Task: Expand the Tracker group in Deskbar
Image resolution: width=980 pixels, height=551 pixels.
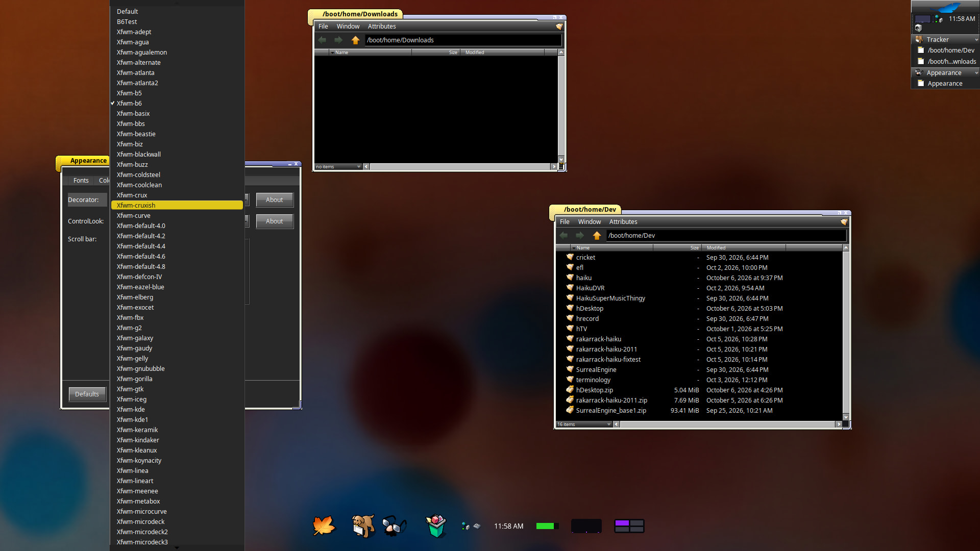Action: coord(976,40)
